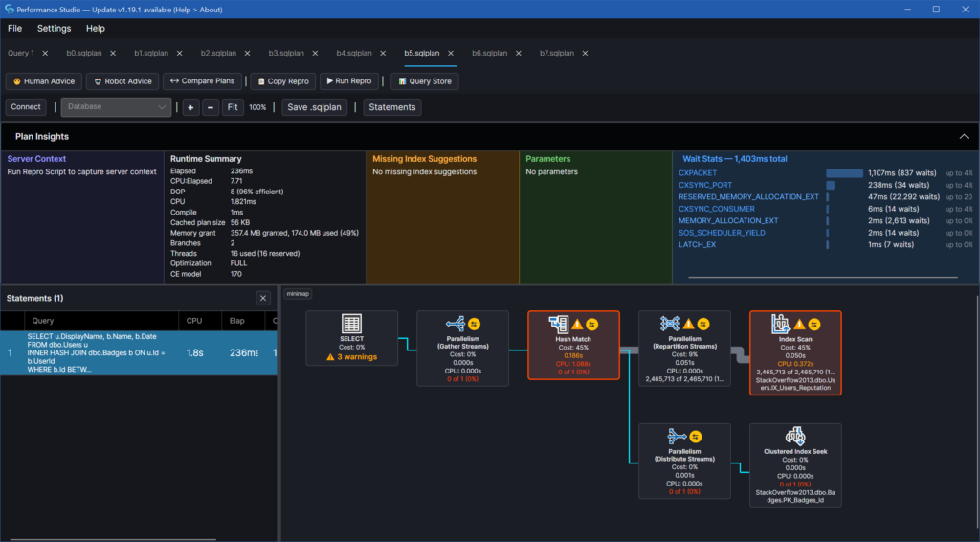Close the b5.sqlplan tab
980x542 pixels.
click(x=451, y=53)
